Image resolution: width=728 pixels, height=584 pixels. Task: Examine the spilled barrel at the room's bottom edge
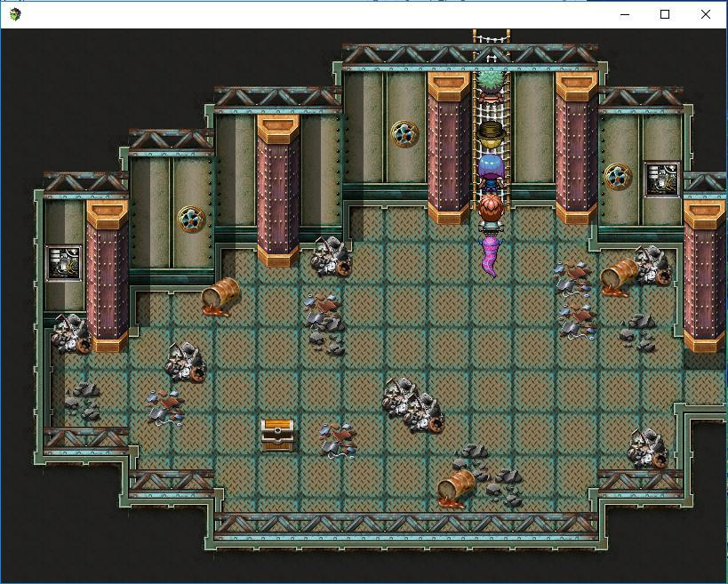pyautogui.click(x=455, y=488)
